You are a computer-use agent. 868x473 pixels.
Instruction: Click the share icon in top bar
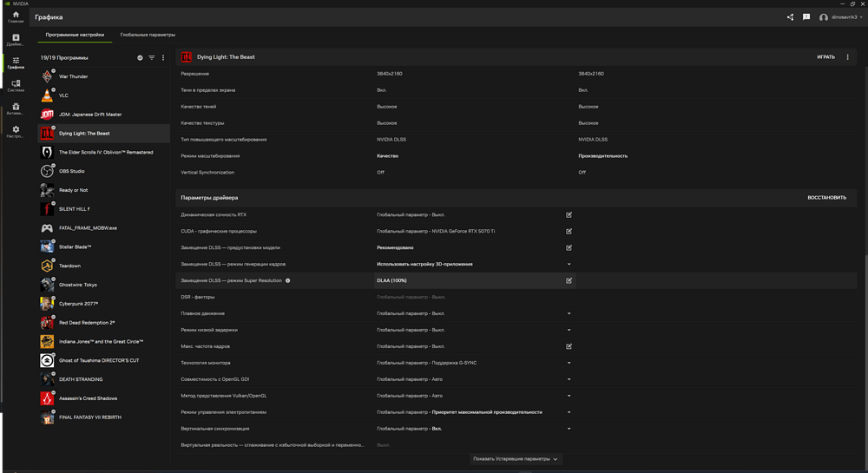point(790,17)
